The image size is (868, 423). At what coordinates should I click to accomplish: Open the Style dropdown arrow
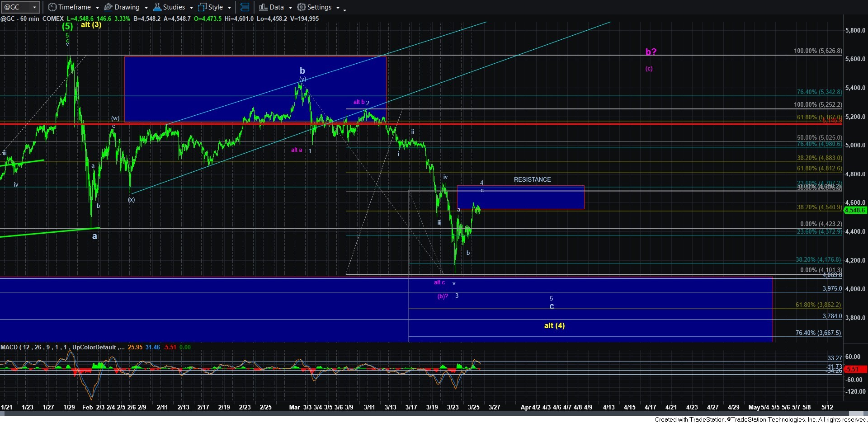pyautogui.click(x=229, y=8)
